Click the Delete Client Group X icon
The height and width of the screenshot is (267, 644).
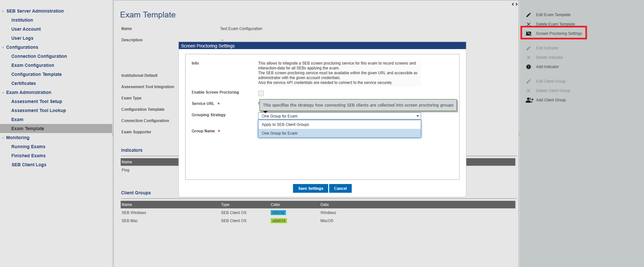tap(528, 91)
